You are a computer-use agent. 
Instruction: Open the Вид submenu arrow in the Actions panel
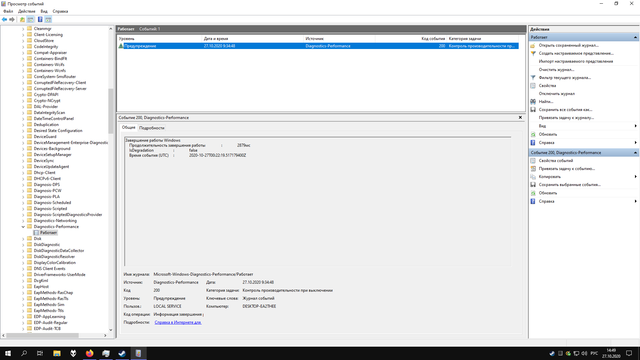(636, 126)
